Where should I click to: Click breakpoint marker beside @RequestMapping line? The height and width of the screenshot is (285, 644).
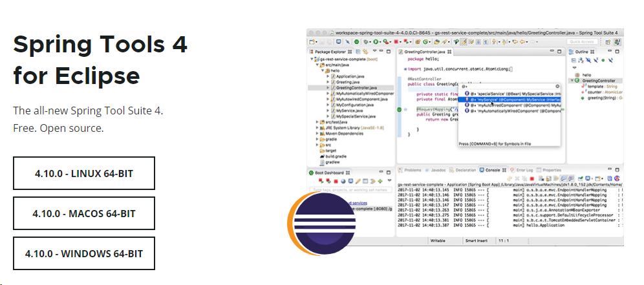[399, 110]
